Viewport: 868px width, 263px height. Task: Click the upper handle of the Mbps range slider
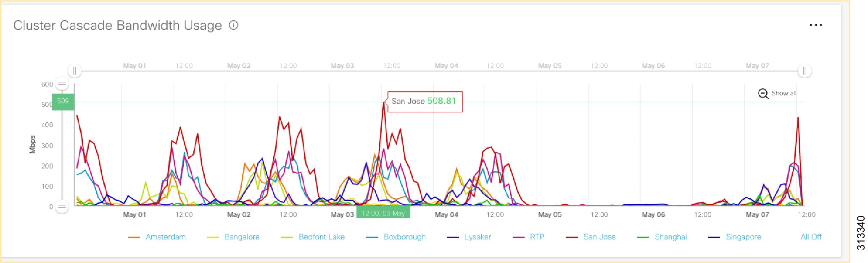coord(62,84)
